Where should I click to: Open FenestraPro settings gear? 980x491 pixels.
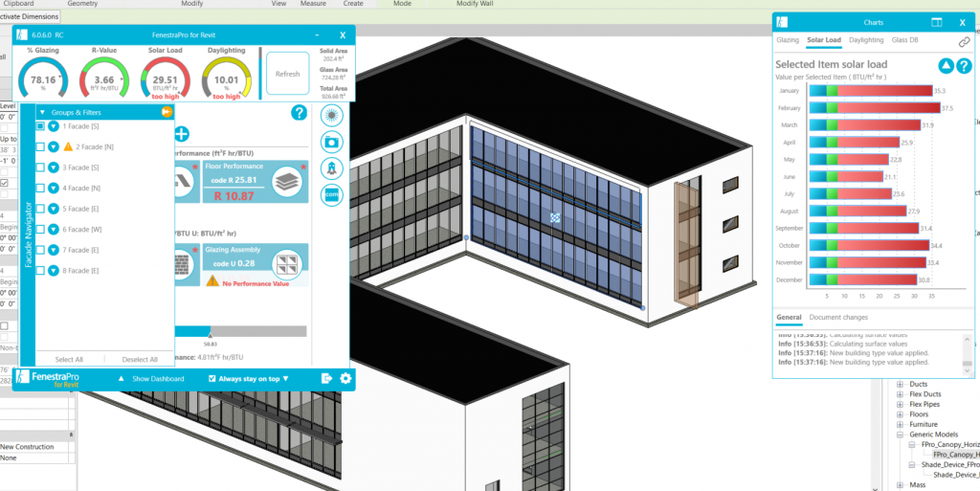pyautogui.click(x=345, y=379)
